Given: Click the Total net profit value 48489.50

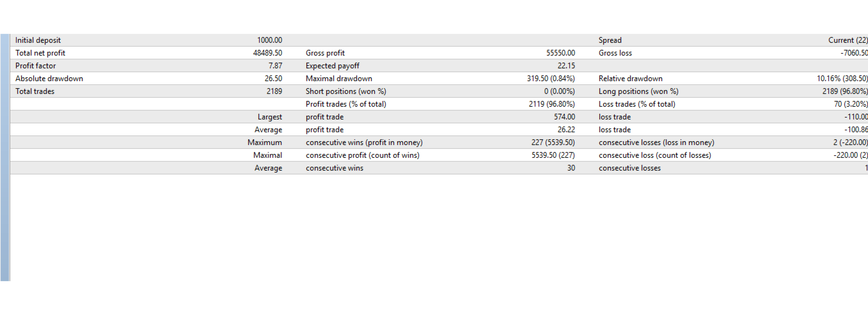Looking at the screenshot, I should pos(267,53).
